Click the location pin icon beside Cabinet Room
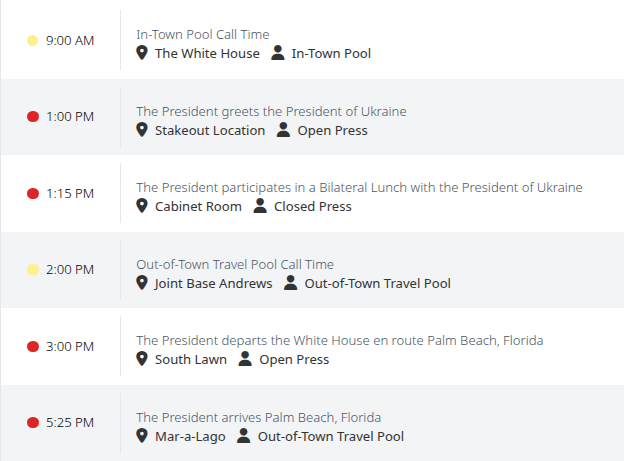The height and width of the screenshot is (461, 624). point(142,206)
